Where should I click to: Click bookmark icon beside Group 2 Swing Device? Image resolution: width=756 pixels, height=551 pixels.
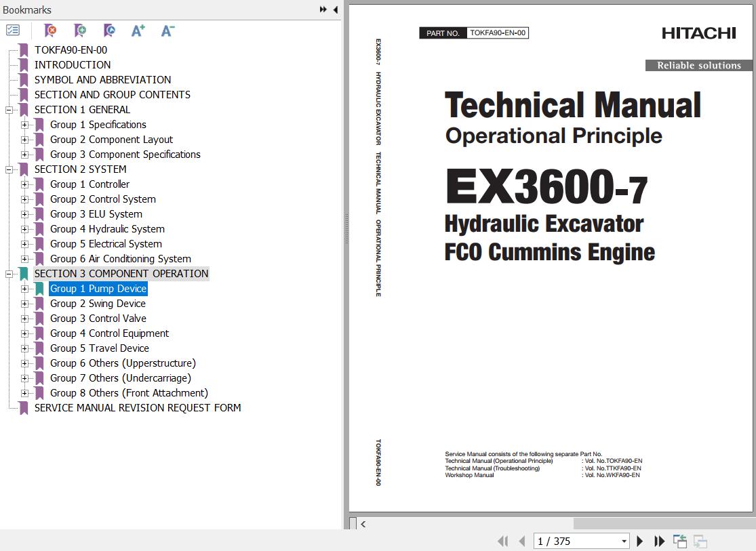coord(39,304)
